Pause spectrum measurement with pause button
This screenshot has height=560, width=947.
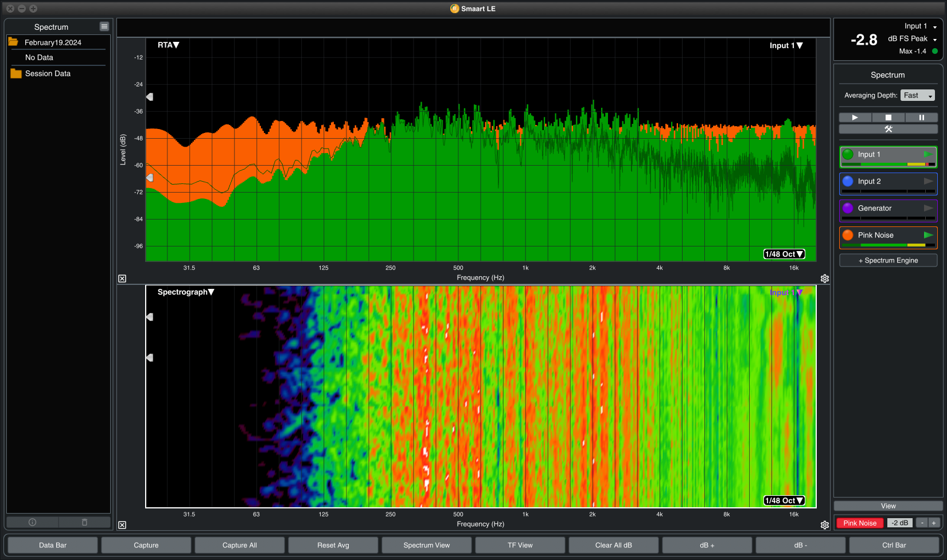[922, 118]
